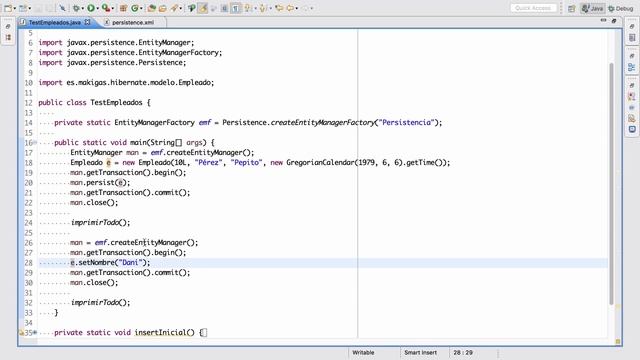Open the Package Explorer fast view icon
This screenshot has height=360, width=640.
[8, 38]
